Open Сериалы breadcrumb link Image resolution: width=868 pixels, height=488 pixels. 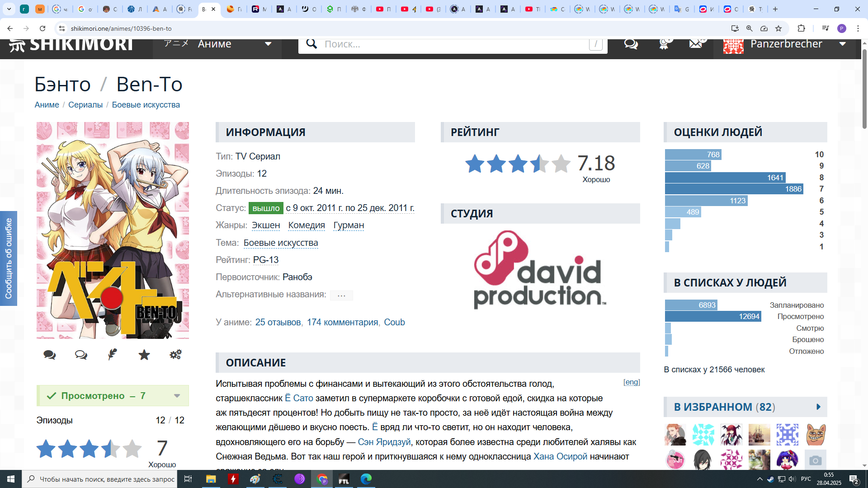(x=85, y=105)
